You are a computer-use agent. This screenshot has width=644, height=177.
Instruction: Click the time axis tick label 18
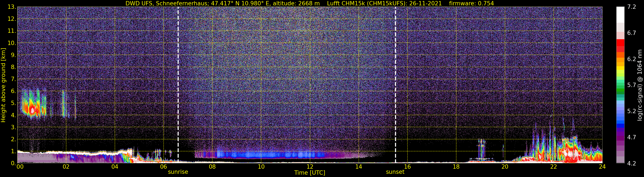(456, 167)
